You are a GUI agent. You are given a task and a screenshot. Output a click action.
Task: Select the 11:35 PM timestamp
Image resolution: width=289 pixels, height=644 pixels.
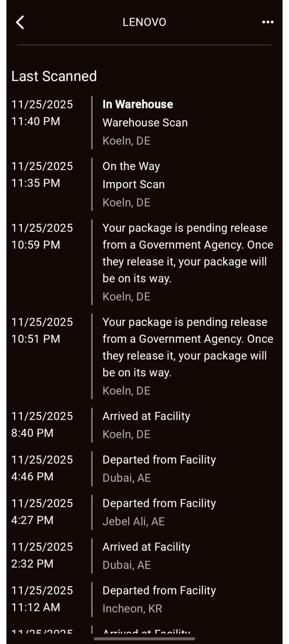coord(36,183)
